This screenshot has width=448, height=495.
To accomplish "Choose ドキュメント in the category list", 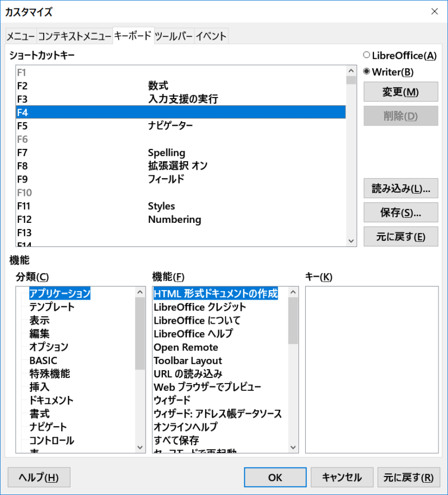I will pos(51,400).
